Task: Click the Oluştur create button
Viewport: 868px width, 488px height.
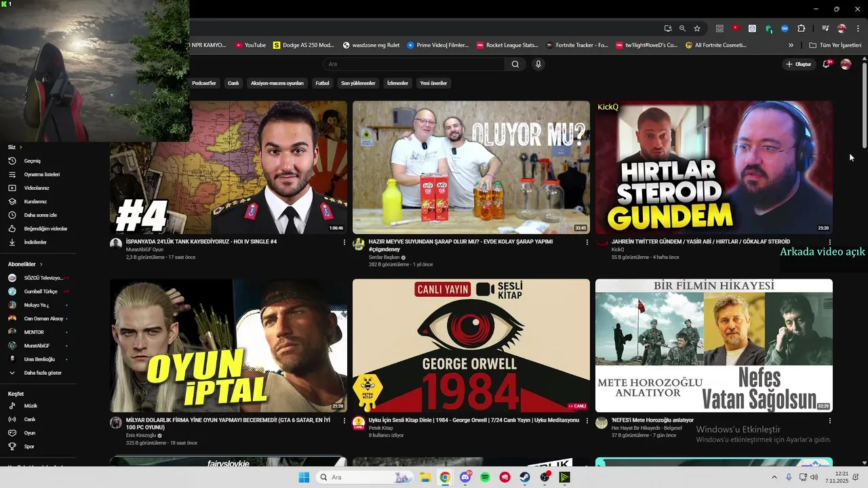Action: pyautogui.click(x=798, y=64)
